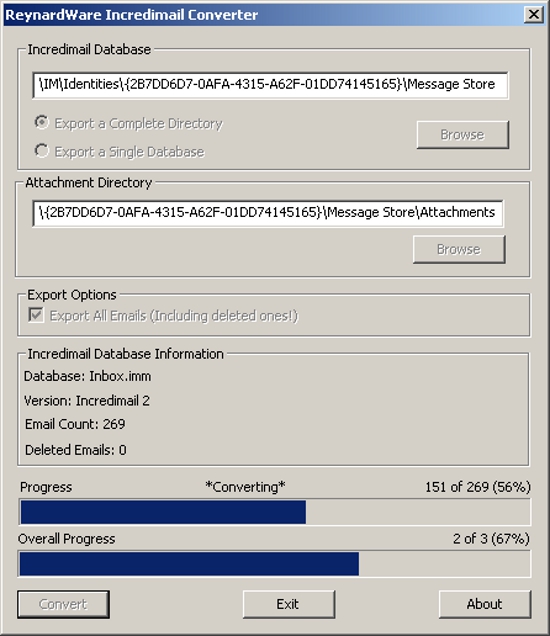Open the About dialog
550x636 pixels.
coord(485,604)
